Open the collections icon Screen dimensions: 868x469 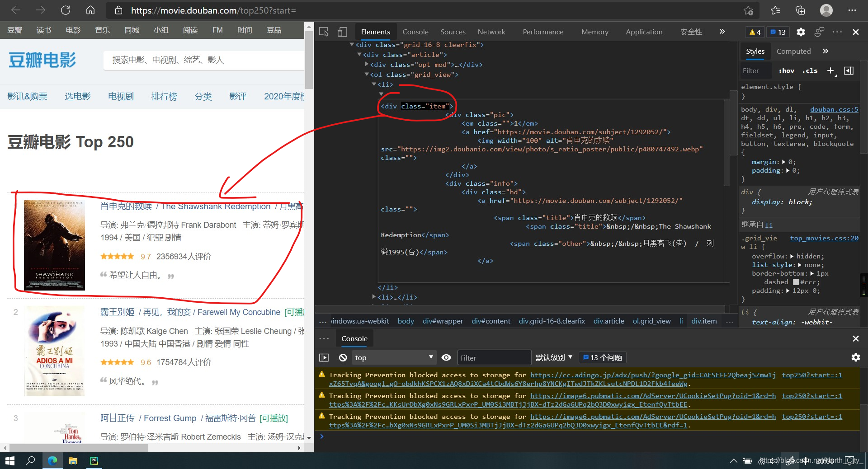click(x=800, y=10)
